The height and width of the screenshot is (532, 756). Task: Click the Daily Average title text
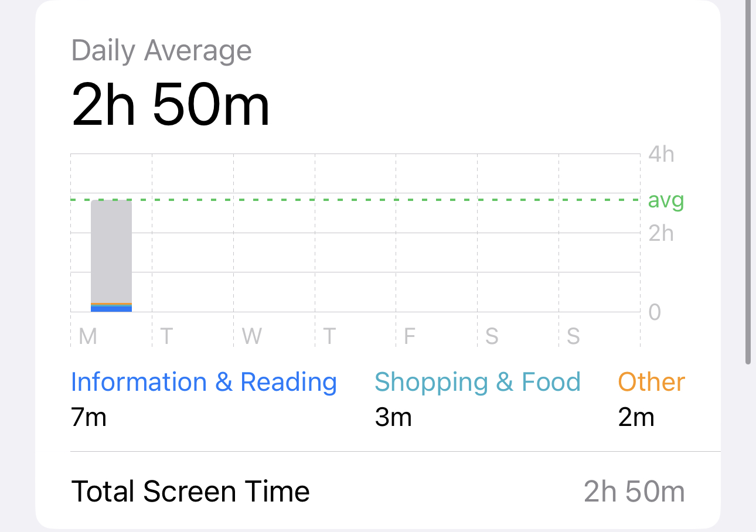point(161,51)
